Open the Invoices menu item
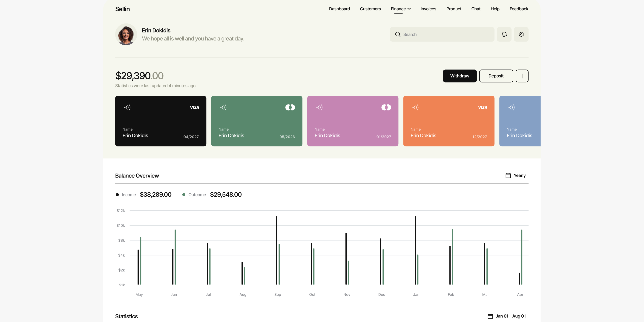This screenshot has width=644, height=322. pos(428,9)
